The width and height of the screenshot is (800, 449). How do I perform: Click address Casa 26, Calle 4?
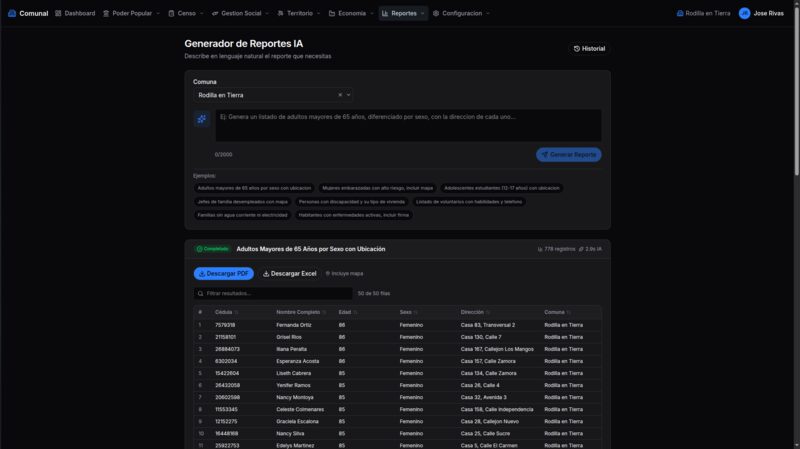point(480,386)
